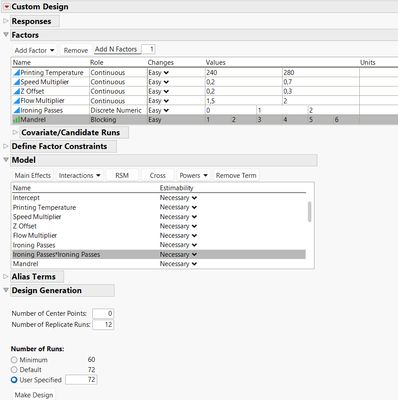The image size is (398, 400).
Task: Click the continuous factor icon beside Speed Multiplier
Action: coord(16,82)
